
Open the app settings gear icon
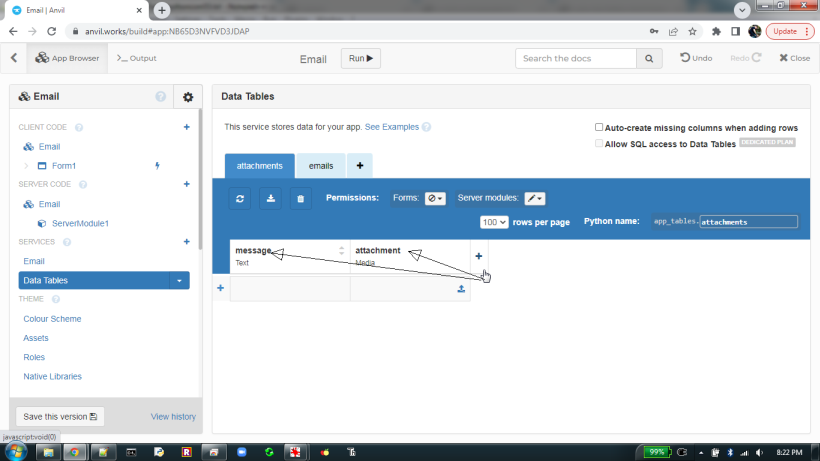187,97
